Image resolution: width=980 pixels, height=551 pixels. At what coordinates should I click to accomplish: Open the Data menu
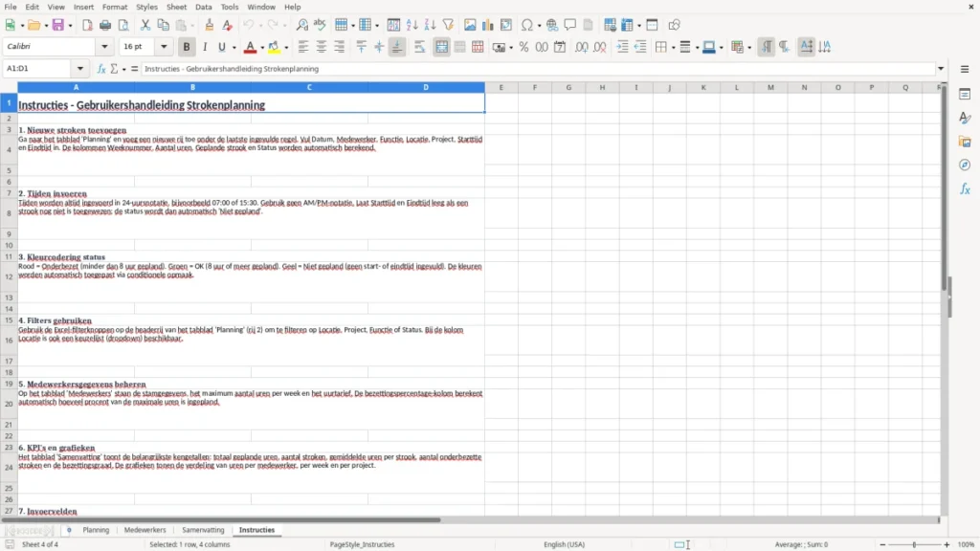[204, 7]
